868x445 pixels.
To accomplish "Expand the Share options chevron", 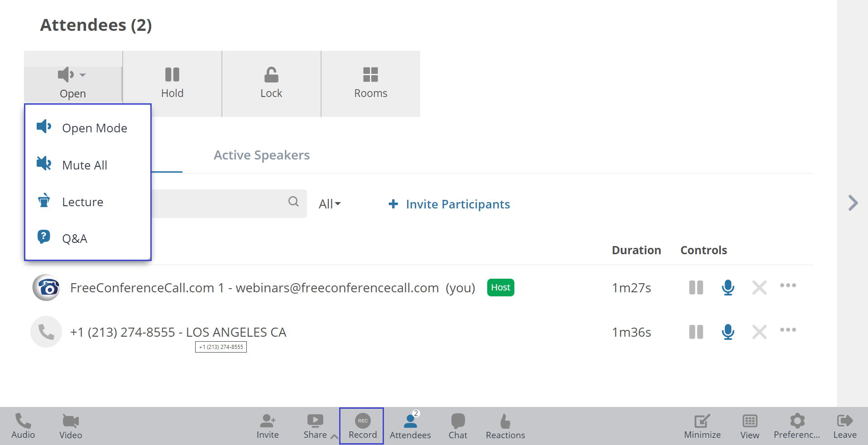I will (x=334, y=436).
